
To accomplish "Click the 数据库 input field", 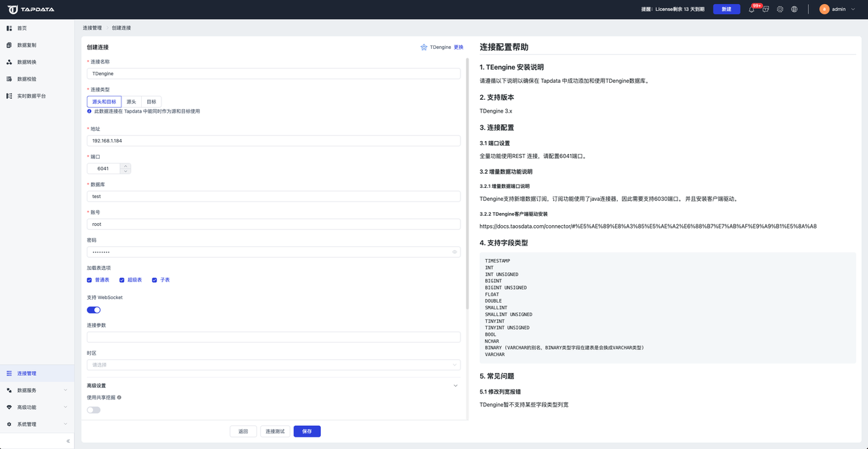I will click(273, 196).
